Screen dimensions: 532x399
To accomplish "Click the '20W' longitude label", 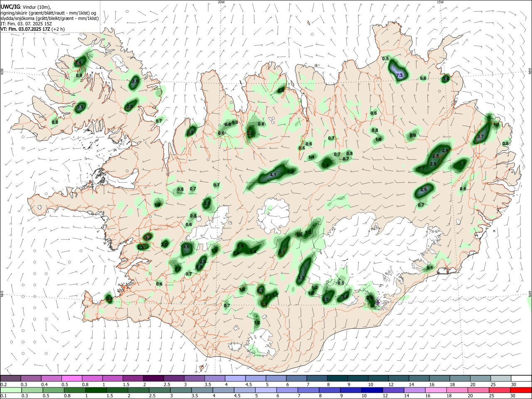I will click(x=221, y=2).
